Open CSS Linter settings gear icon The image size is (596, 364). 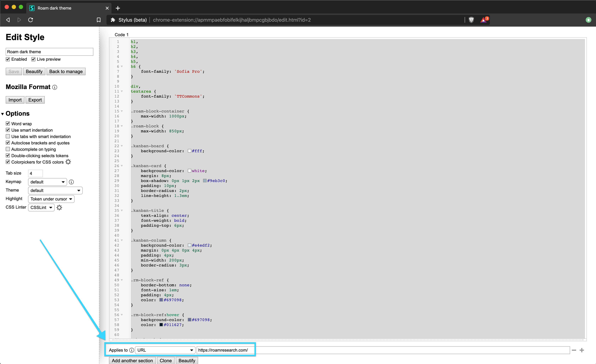[x=59, y=207]
